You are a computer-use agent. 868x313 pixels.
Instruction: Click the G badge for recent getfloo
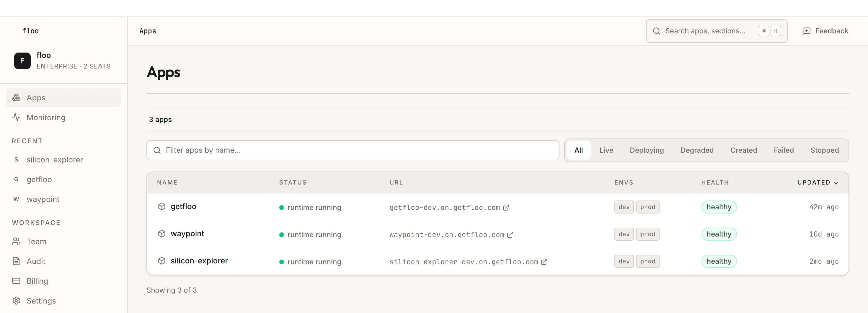(16, 179)
